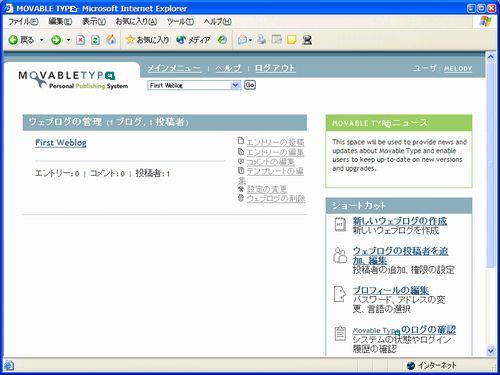
Task: Click the Refresh page icon
Action: (x=96, y=40)
